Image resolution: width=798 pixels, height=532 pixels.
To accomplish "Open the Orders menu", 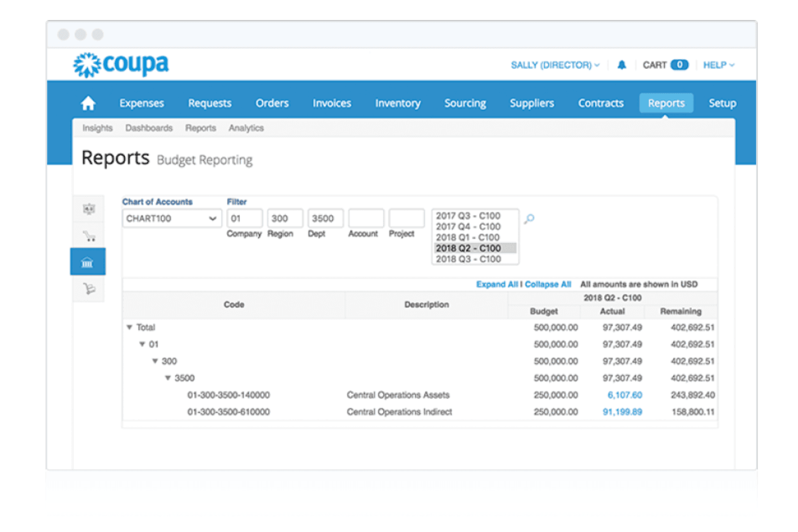I will 272,103.
